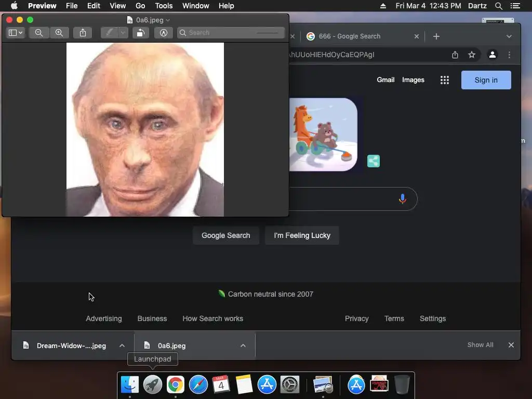The height and width of the screenshot is (399, 532).
Task: Select the highlight pen tool in Preview
Action: [x=109, y=33]
